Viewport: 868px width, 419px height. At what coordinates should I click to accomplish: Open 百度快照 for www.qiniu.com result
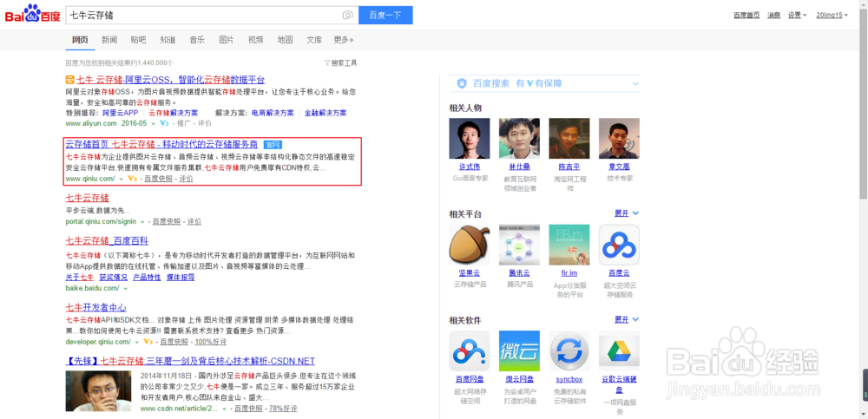[158, 178]
